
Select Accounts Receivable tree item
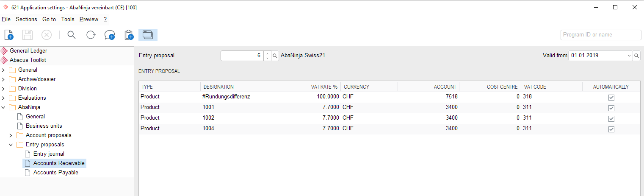click(x=59, y=163)
